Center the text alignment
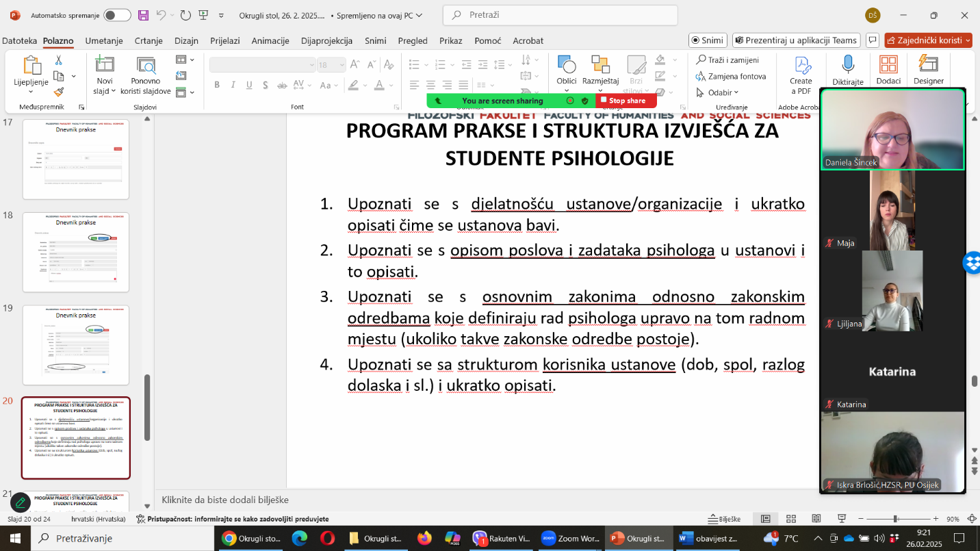The height and width of the screenshot is (551, 980). tap(431, 86)
